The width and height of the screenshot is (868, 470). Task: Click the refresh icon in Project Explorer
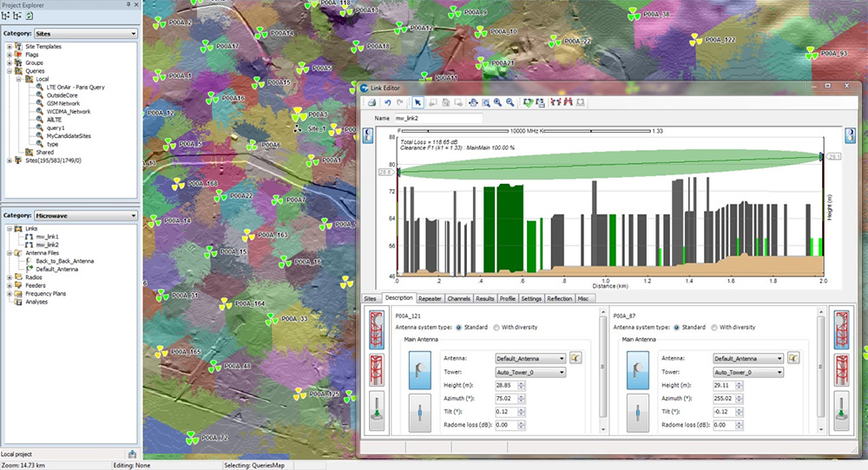tap(29, 16)
